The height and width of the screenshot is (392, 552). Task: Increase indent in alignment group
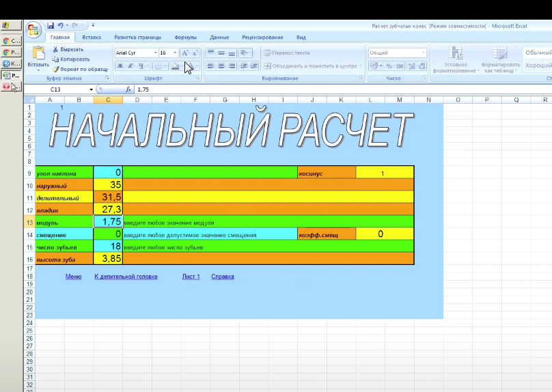(254, 66)
